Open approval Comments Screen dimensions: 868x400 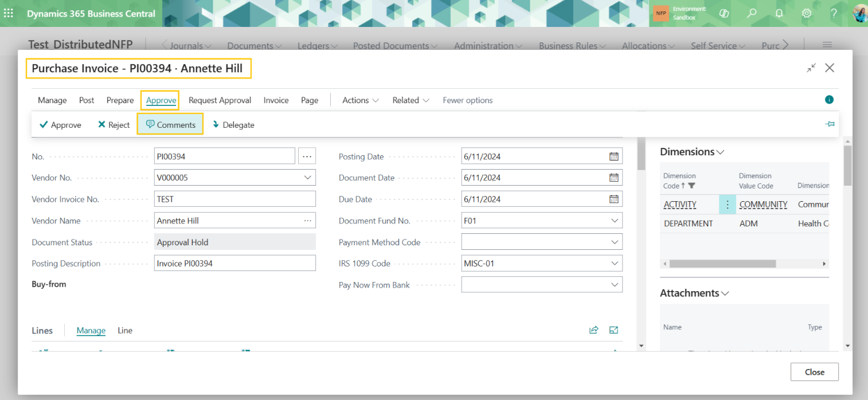(170, 124)
